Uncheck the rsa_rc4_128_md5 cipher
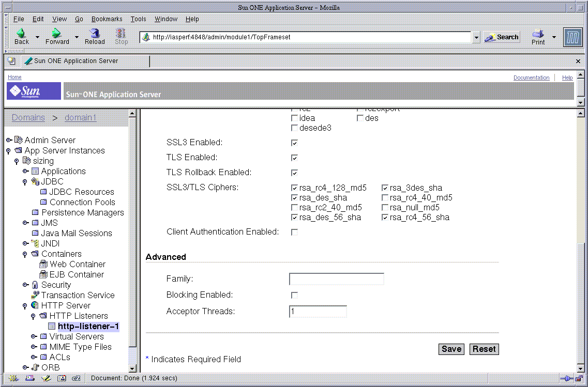 click(x=294, y=188)
